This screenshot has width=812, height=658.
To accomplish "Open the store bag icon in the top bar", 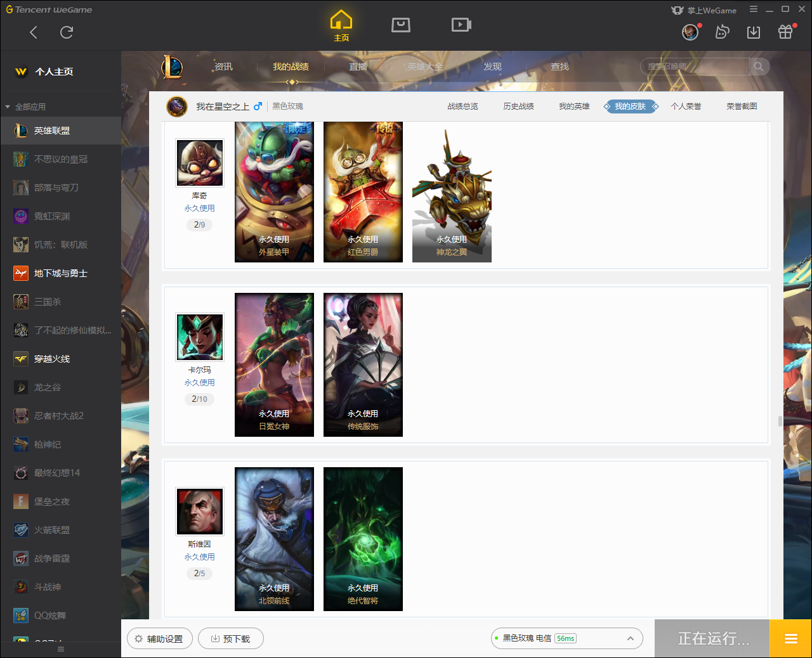I will (401, 25).
